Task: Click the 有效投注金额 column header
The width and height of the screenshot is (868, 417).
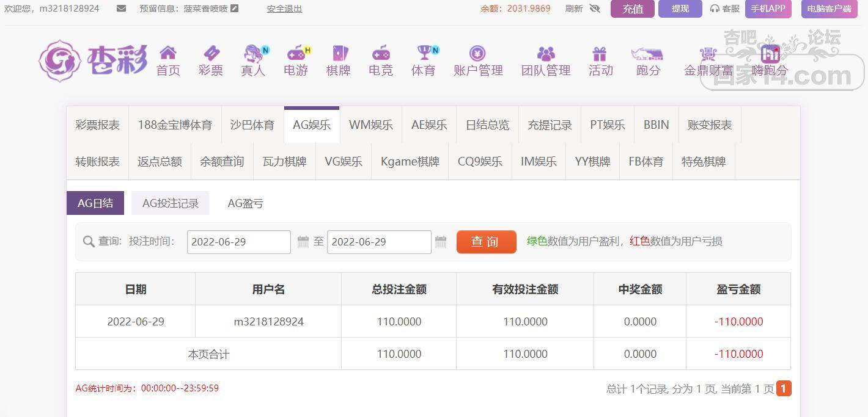Action: tap(525, 289)
